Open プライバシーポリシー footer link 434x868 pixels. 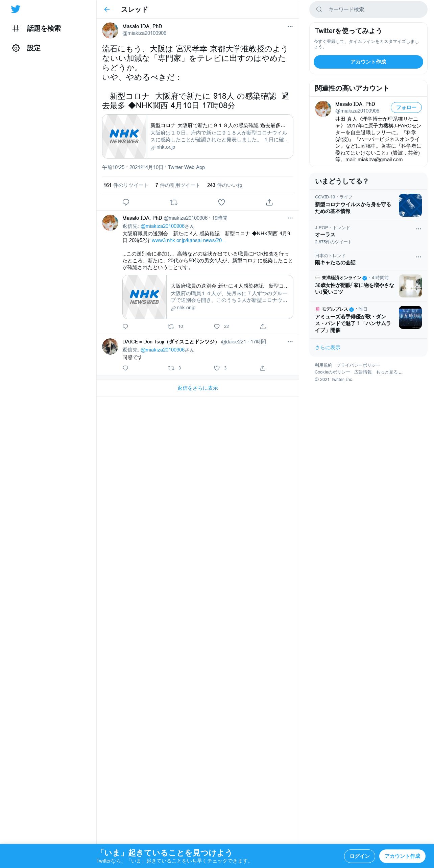point(358,365)
